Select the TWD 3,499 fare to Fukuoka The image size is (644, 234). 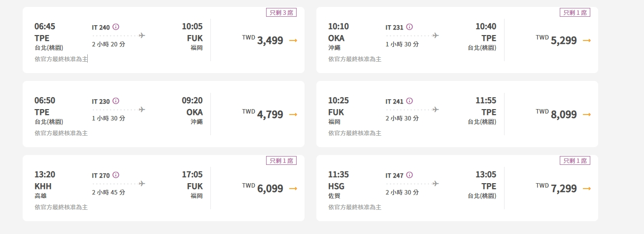[x=263, y=40]
